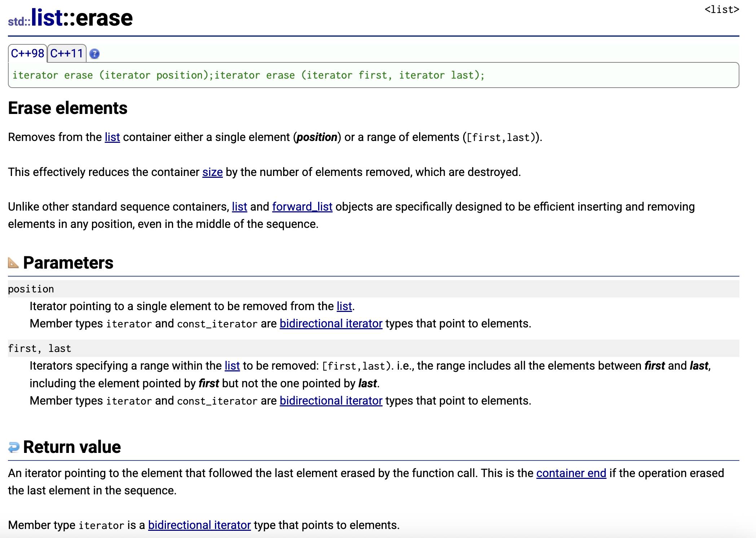Open the 'forward_list' link
This screenshot has height=538, width=756.
302,207
